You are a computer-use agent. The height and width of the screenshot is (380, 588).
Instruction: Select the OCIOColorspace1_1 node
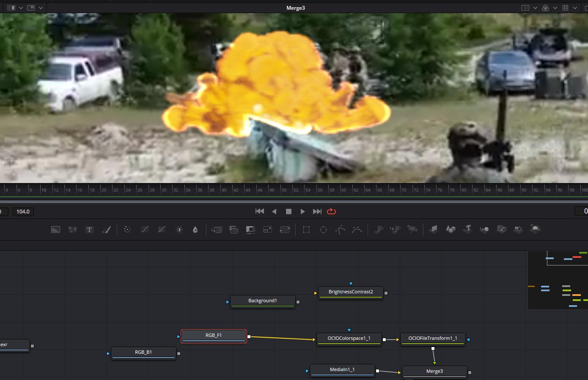[x=349, y=339]
